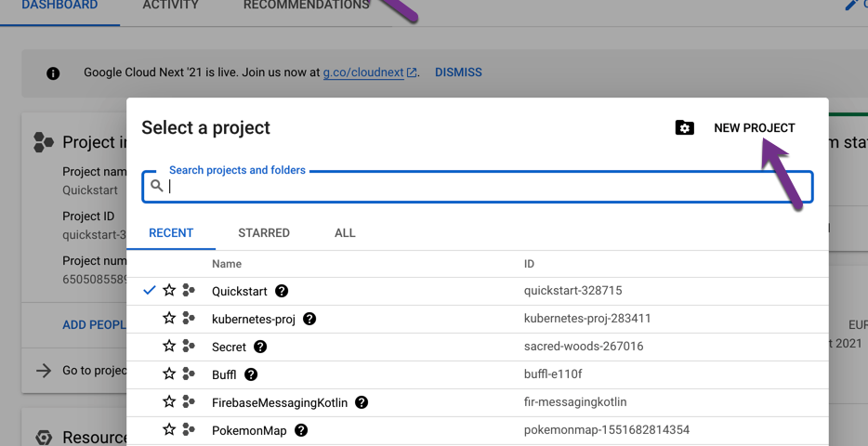Select the Quickstart project name

(239, 291)
